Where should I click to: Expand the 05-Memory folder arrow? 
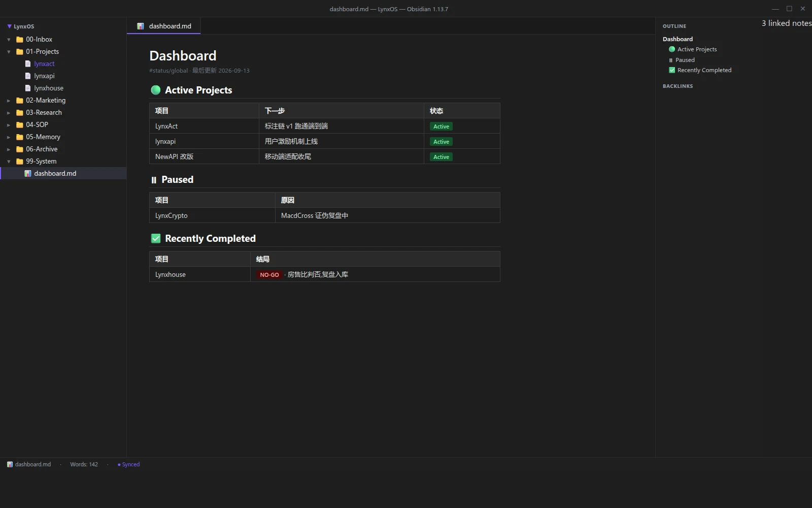click(9, 137)
